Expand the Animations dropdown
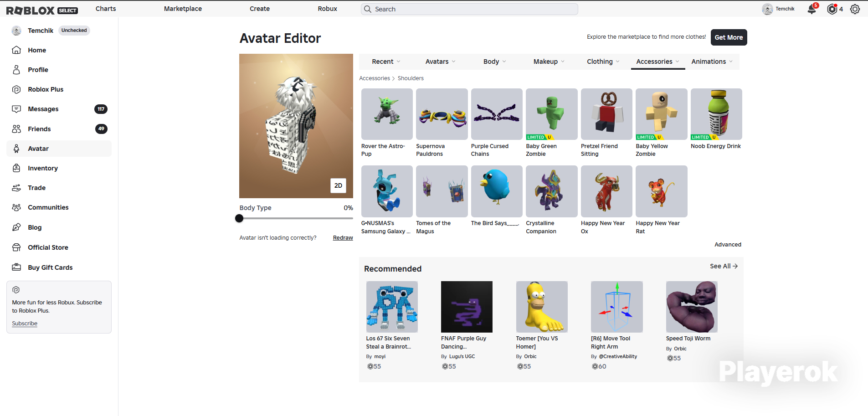The image size is (868, 416). point(712,62)
